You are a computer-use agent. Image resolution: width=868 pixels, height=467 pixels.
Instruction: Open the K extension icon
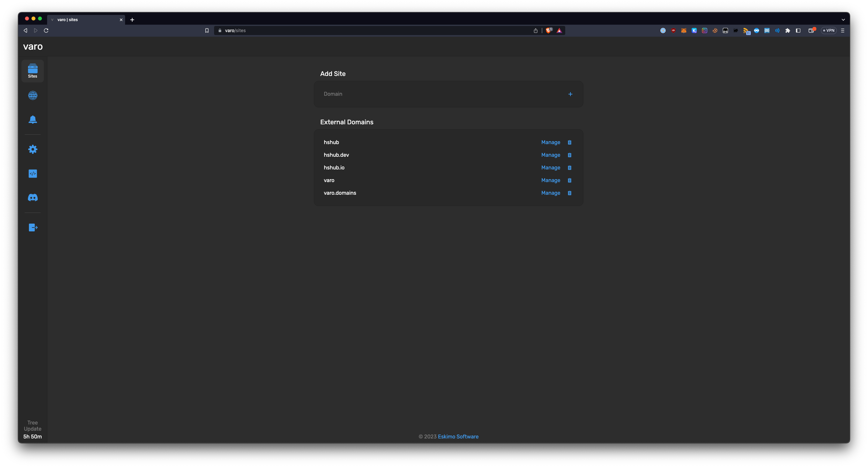click(x=694, y=30)
